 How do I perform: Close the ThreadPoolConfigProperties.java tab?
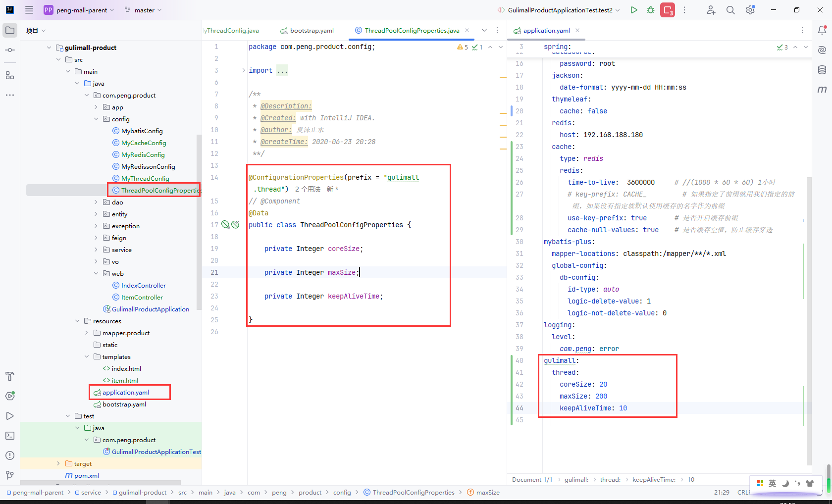467,30
